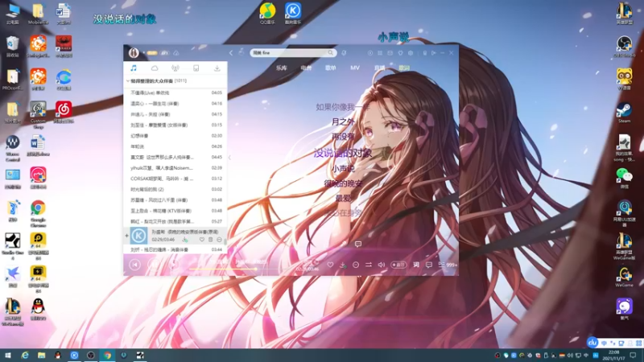
Task: Toggle the sound effect pill button
Action: (398, 265)
